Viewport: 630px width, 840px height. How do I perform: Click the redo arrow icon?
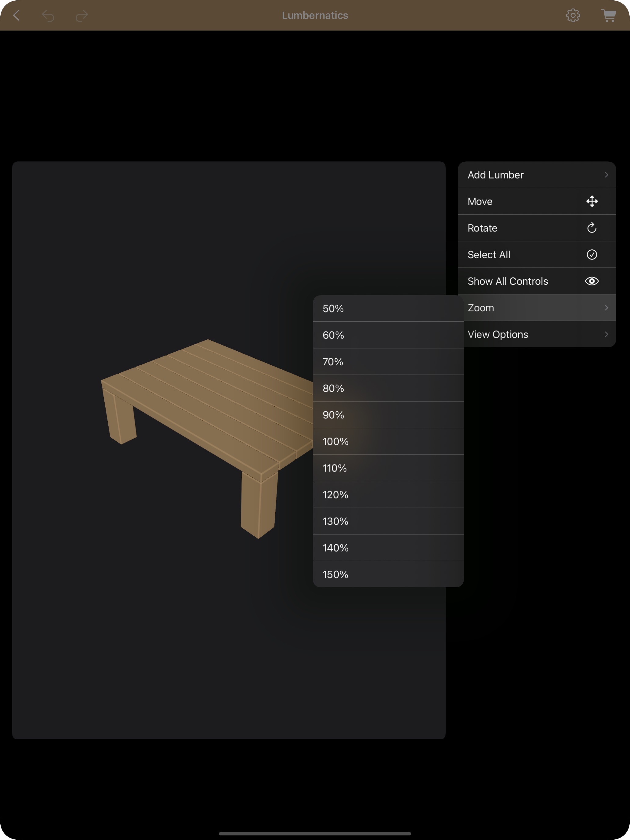point(81,16)
